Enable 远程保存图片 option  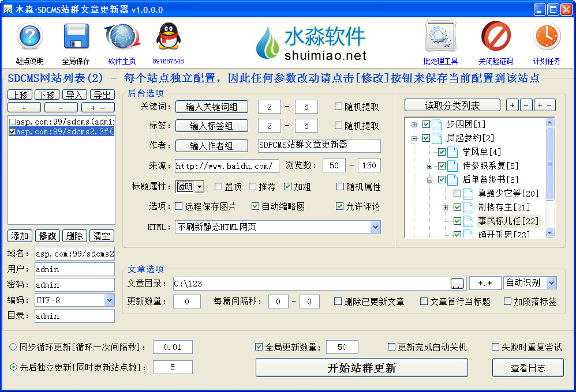pos(178,206)
